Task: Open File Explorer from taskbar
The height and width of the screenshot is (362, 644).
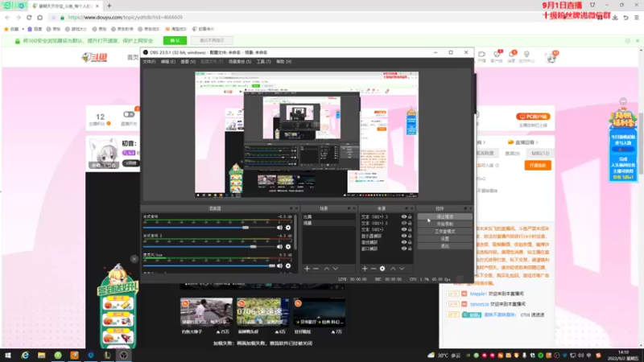Action: pyautogui.click(x=42, y=355)
